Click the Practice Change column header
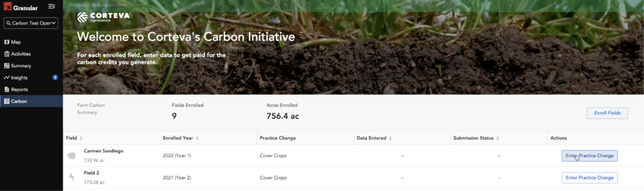644x191 pixels. click(x=278, y=138)
